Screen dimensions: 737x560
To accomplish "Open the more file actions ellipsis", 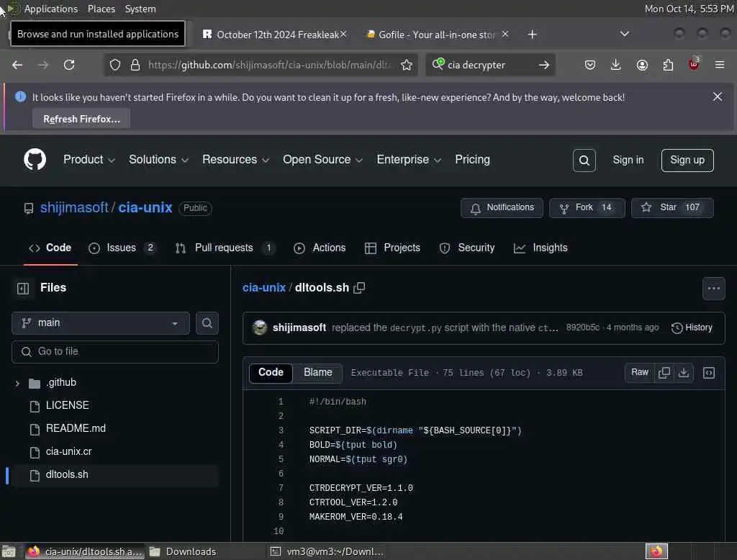I will tap(713, 288).
